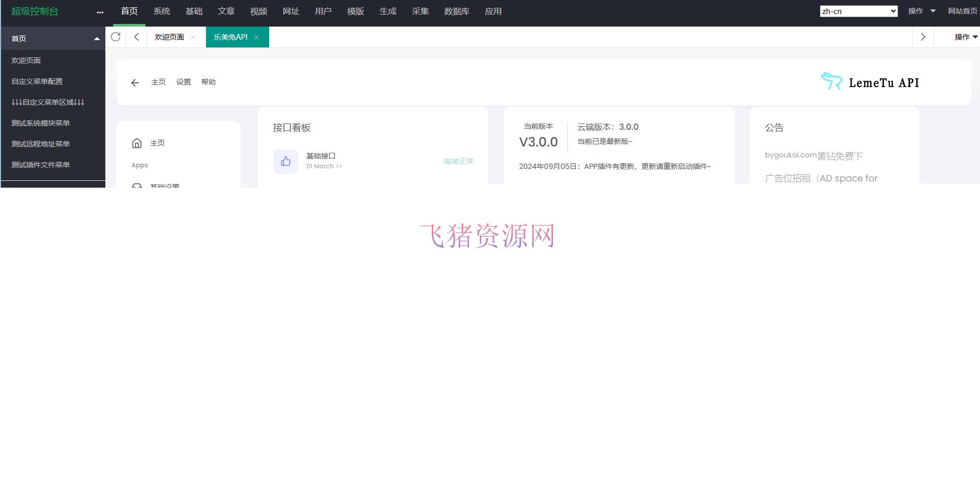
Task: Open the zh-cn language dropdown
Action: tap(858, 10)
